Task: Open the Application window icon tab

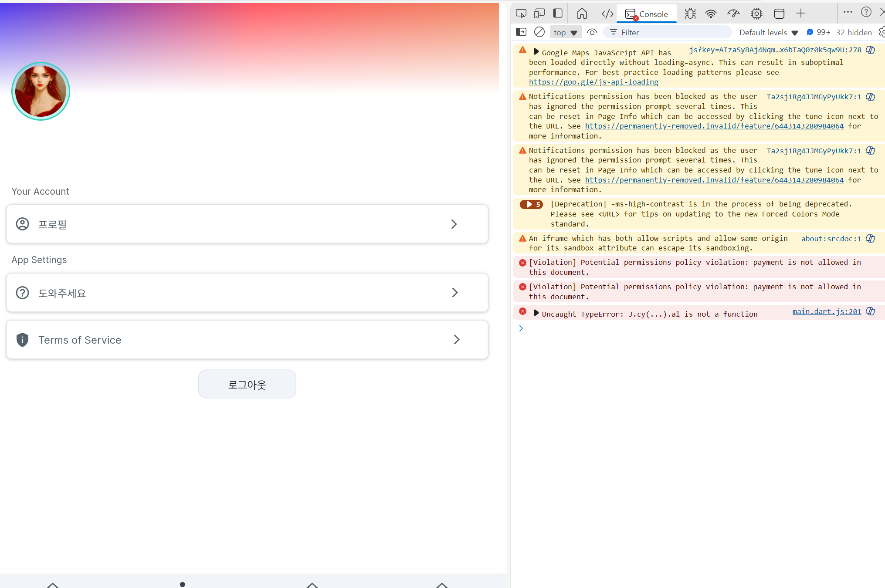Action: (x=779, y=14)
